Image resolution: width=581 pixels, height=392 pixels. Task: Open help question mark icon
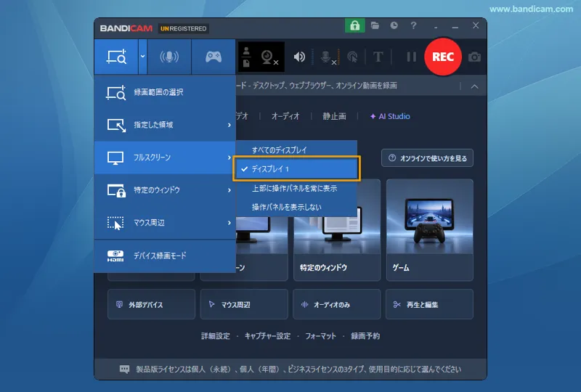[413, 25]
